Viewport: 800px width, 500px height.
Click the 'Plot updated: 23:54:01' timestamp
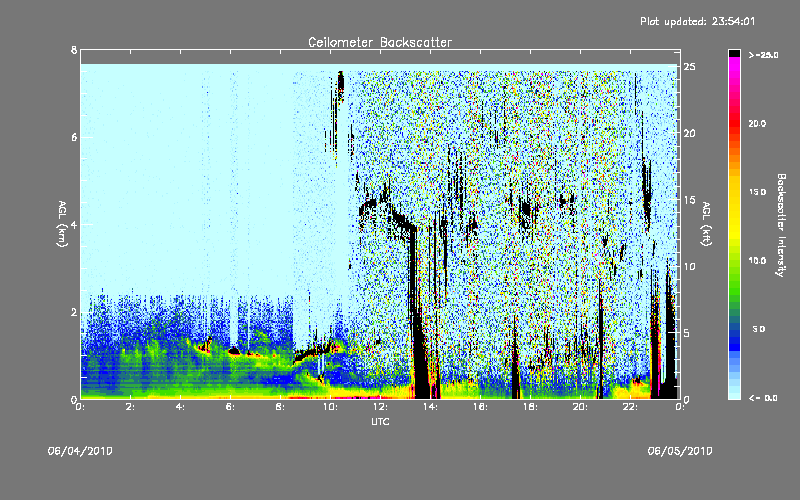697,21
